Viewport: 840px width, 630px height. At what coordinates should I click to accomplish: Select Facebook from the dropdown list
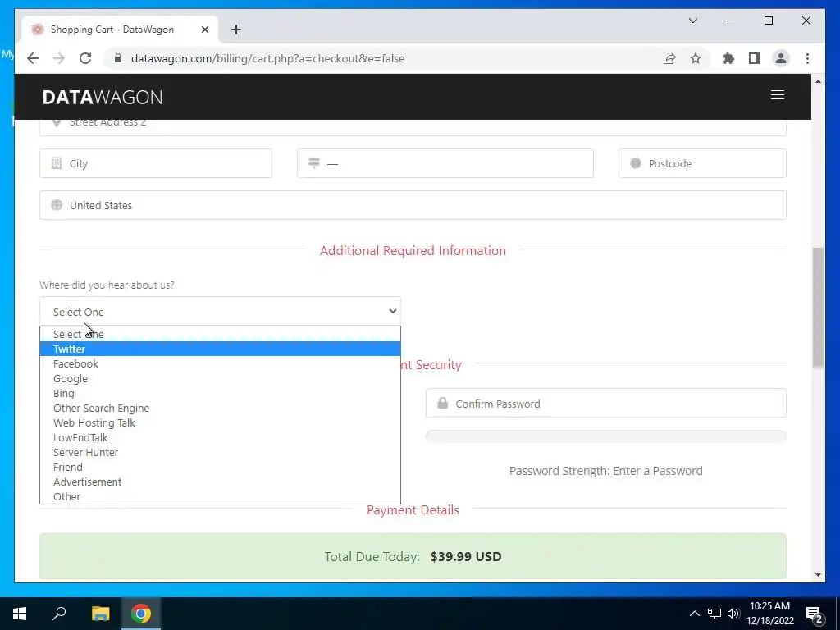220,363
